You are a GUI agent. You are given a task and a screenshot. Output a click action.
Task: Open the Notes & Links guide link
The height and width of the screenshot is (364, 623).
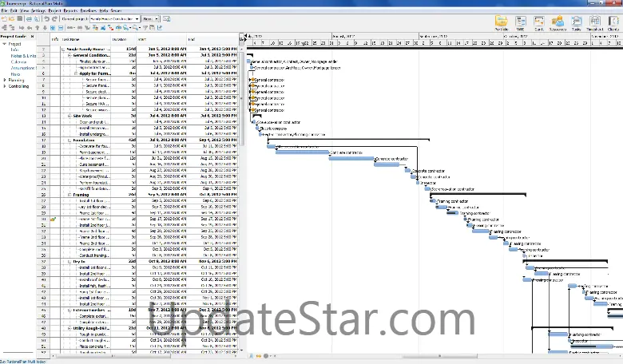(23, 56)
